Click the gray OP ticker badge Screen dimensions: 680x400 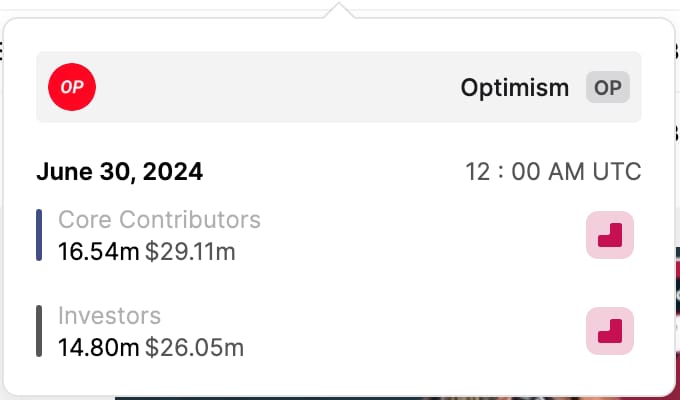[608, 87]
